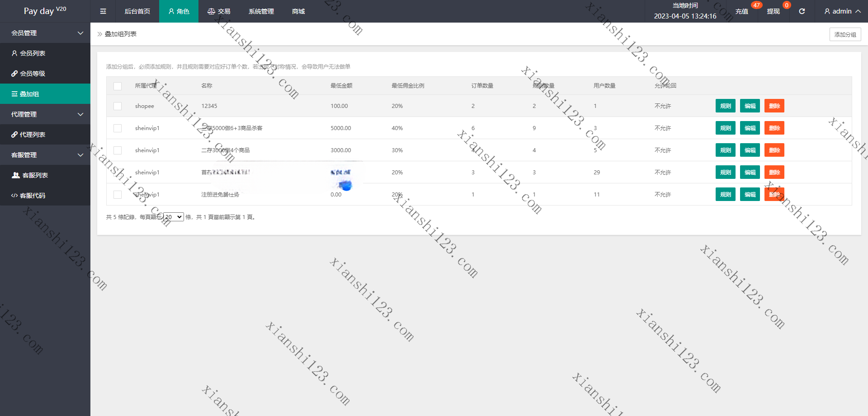Click 编辑 button for shopee row

750,106
